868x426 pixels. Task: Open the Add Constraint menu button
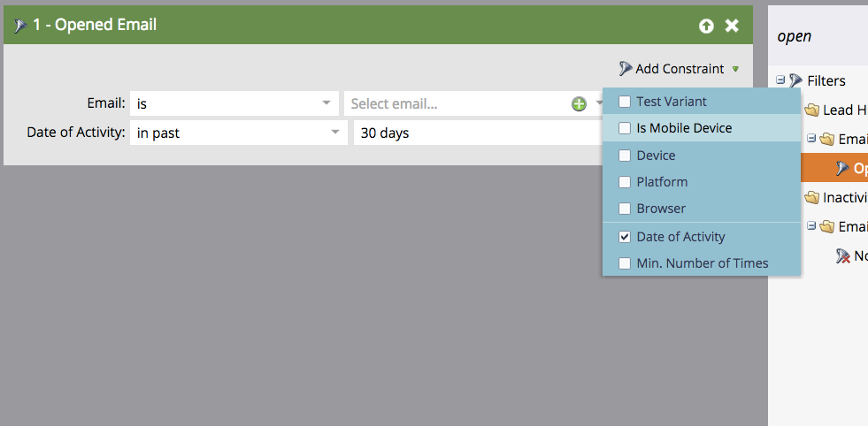click(x=680, y=69)
